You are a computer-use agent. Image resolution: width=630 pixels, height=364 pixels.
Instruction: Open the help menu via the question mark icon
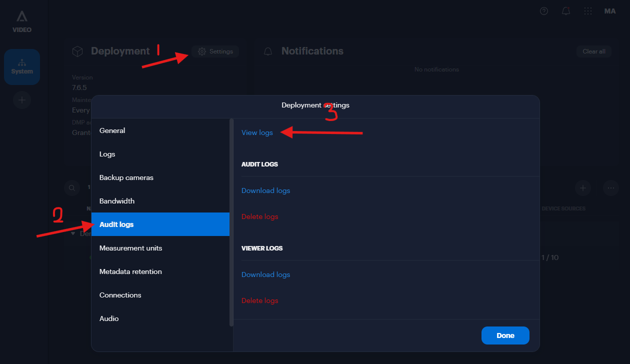[543, 10]
